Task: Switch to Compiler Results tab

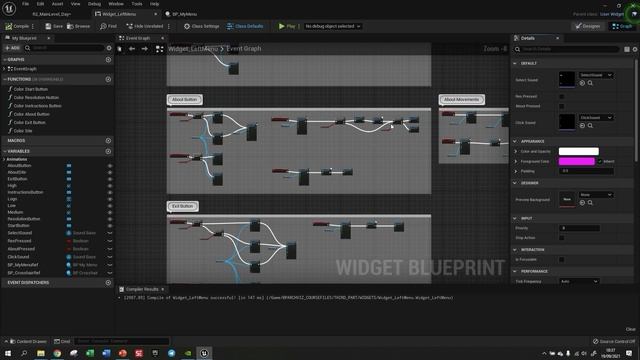Action: 142,289
